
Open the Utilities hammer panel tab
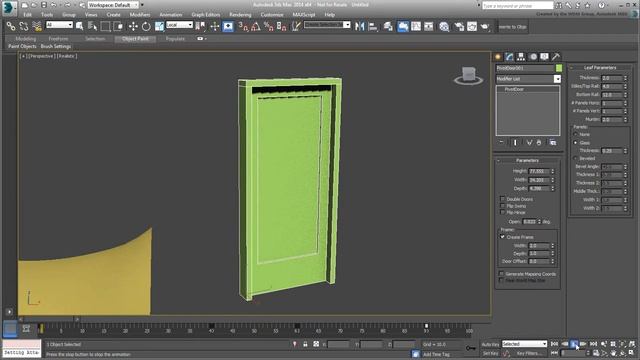click(556, 57)
